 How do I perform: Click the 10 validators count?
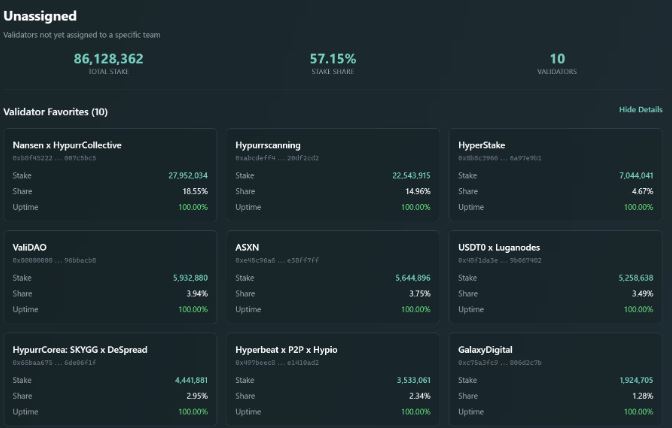(557, 59)
